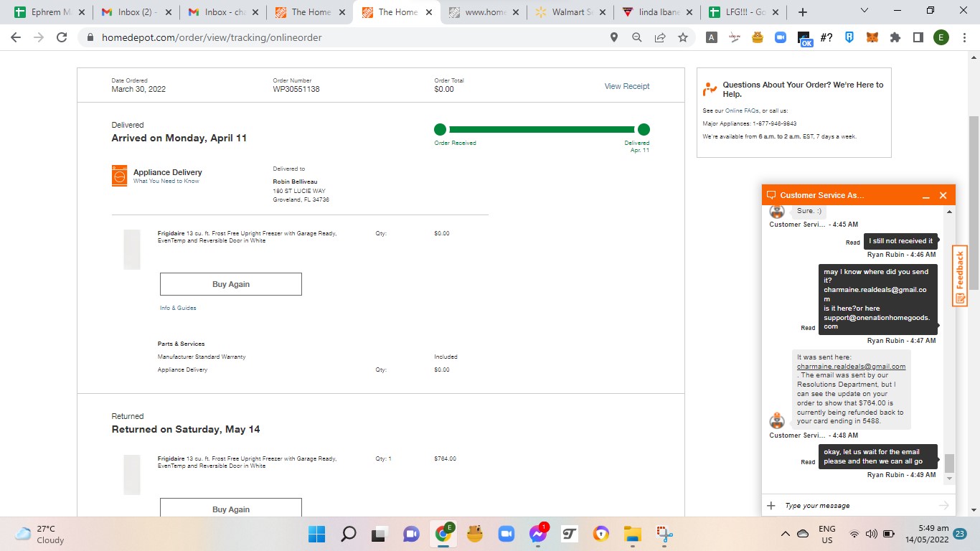This screenshot has height=551, width=980.
Task: Click 'Arrived on Monday, April 11' heading
Action: 179,138
